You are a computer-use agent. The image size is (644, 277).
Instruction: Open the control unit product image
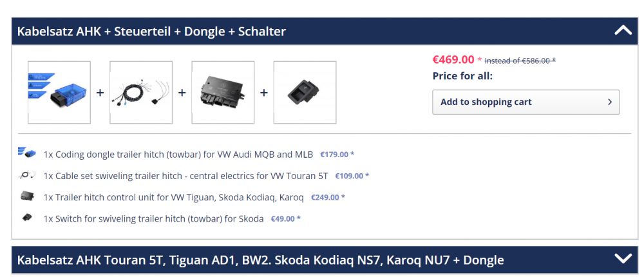point(223,93)
